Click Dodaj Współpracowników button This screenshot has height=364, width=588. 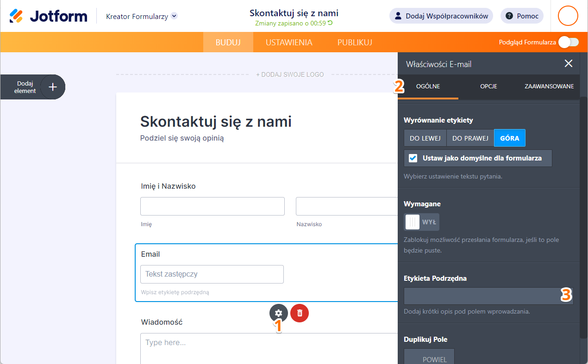(x=441, y=16)
